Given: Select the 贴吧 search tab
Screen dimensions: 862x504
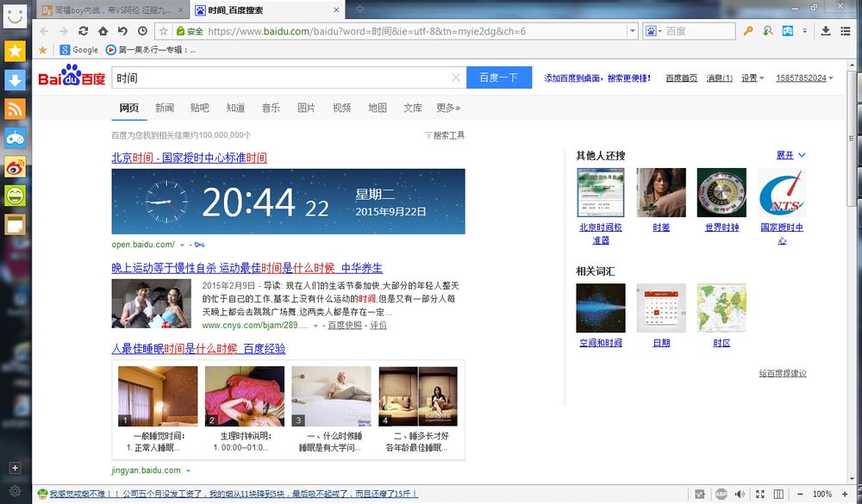Looking at the screenshot, I should point(200,108).
